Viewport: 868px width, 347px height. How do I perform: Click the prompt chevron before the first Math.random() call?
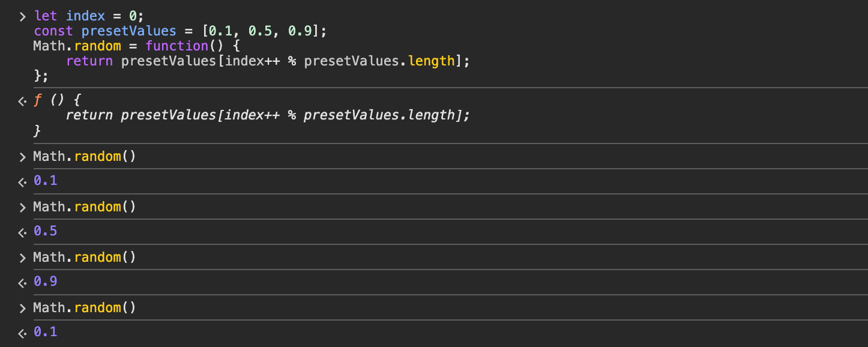pyautogui.click(x=23, y=157)
